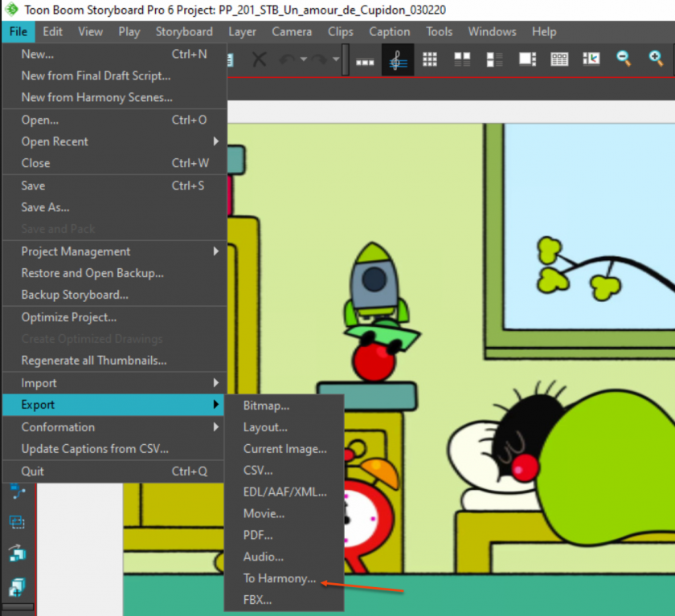Viewport: 675px width, 616px height.
Task: Open the Caption menu
Action: (x=390, y=32)
